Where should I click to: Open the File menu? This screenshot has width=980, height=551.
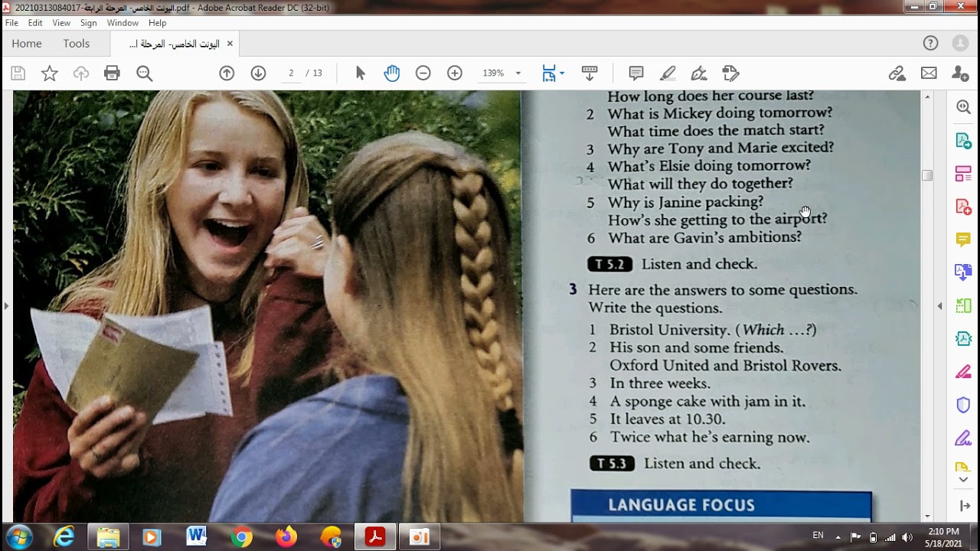(x=11, y=23)
